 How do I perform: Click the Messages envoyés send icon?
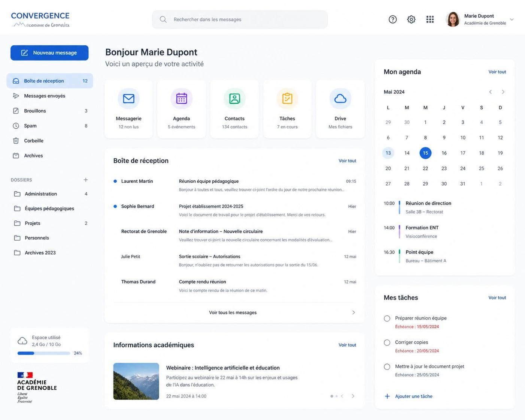click(16, 96)
